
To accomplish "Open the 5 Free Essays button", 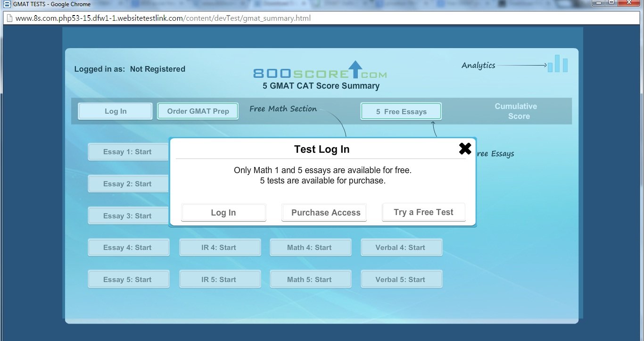I will (401, 112).
